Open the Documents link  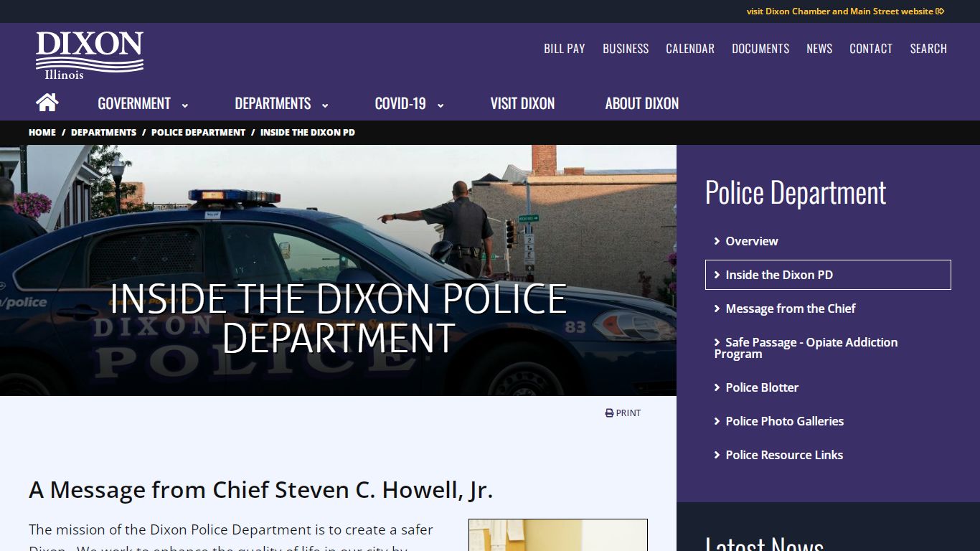tap(760, 49)
